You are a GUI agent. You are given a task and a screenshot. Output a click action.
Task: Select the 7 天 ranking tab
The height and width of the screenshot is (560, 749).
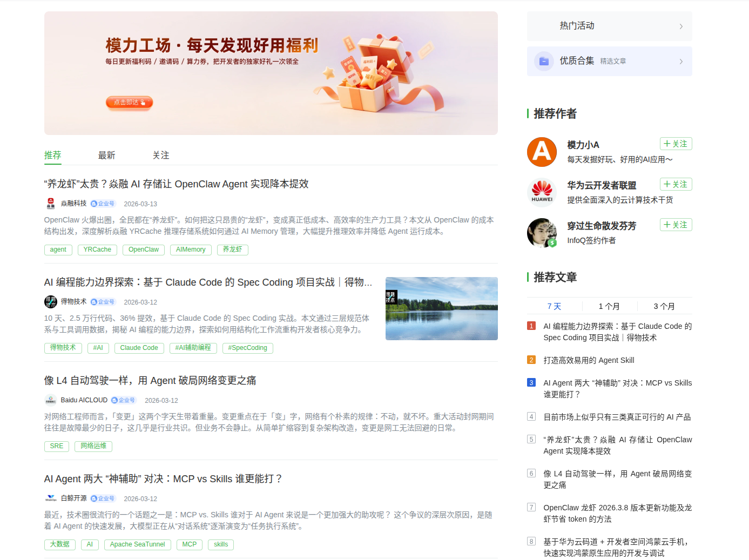(554, 306)
